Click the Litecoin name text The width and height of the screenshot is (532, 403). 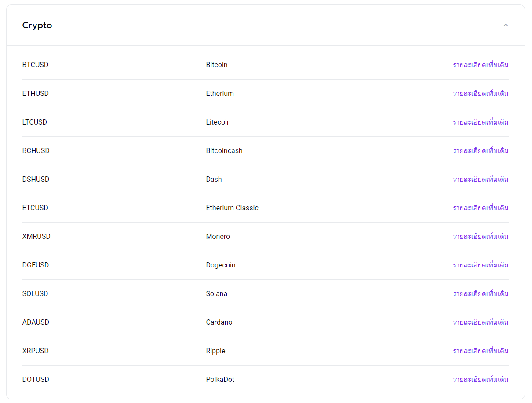point(219,122)
